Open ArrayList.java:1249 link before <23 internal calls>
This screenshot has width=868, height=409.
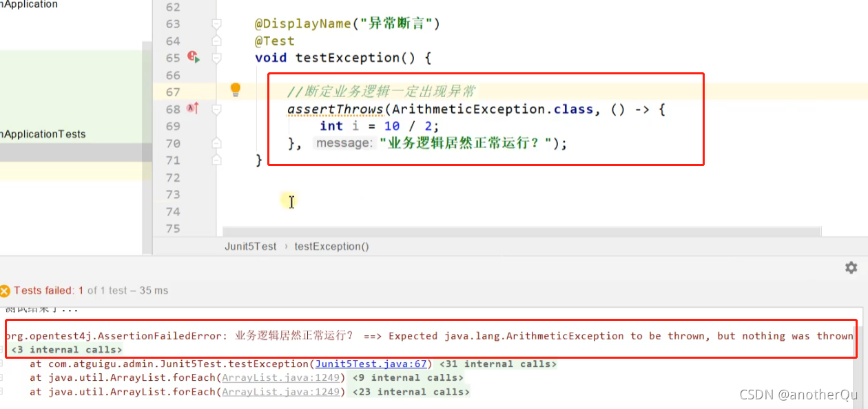coord(281,392)
